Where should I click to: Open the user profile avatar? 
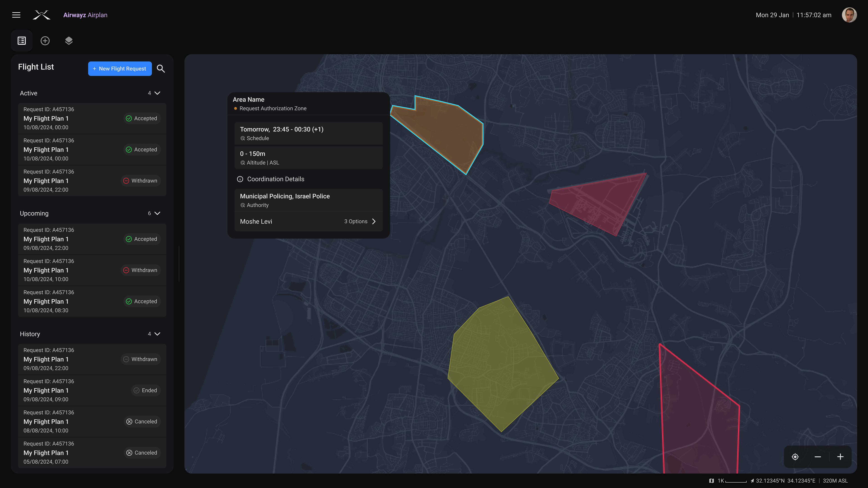849,15
